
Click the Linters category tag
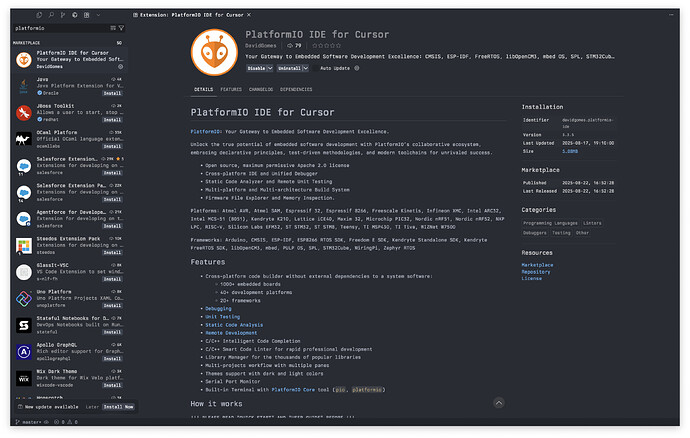(592, 223)
